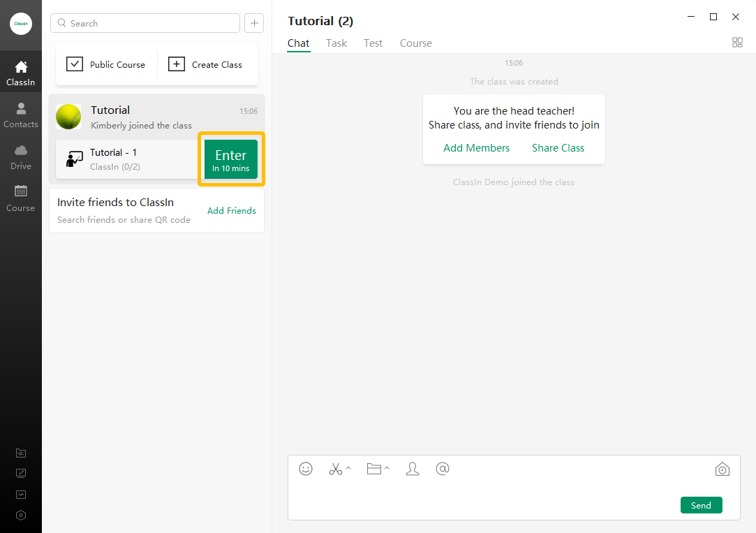This screenshot has width=756, height=533.
Task: Click 'Invite friends to ClassIn' text
Action: pos(115,203)
